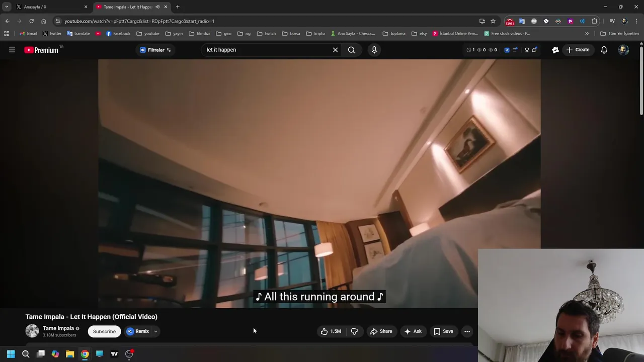
Task: Open vidIQ trophy icon in header
Action: point(527,50)
